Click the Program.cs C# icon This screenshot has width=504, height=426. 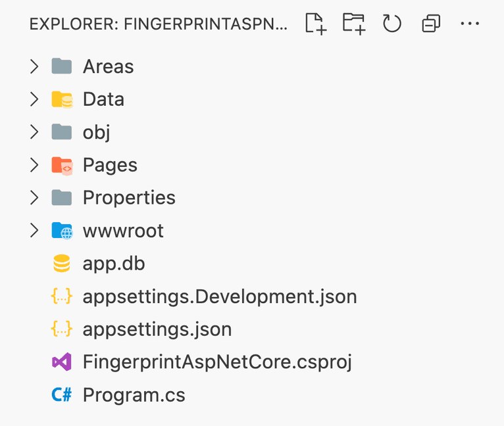pos(61,395)
